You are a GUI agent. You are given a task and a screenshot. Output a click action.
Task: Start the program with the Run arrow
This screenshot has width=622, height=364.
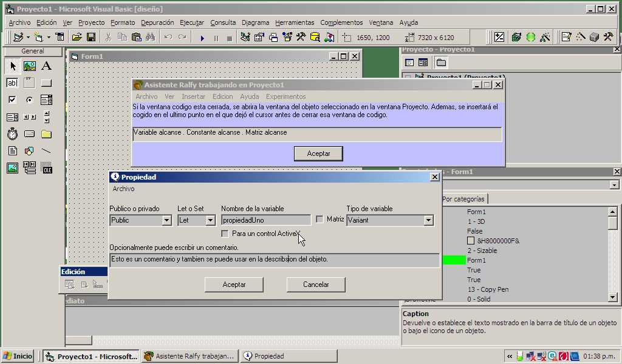tap(202, 38)
